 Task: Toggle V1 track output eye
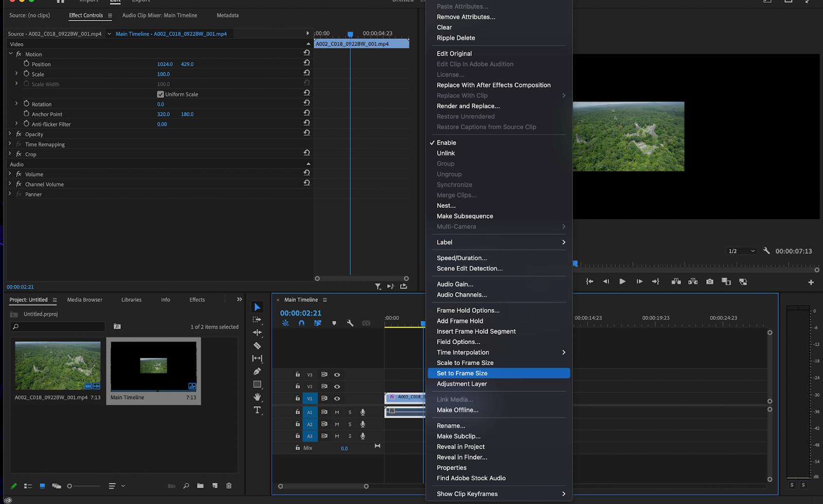(x=337, y=399)
